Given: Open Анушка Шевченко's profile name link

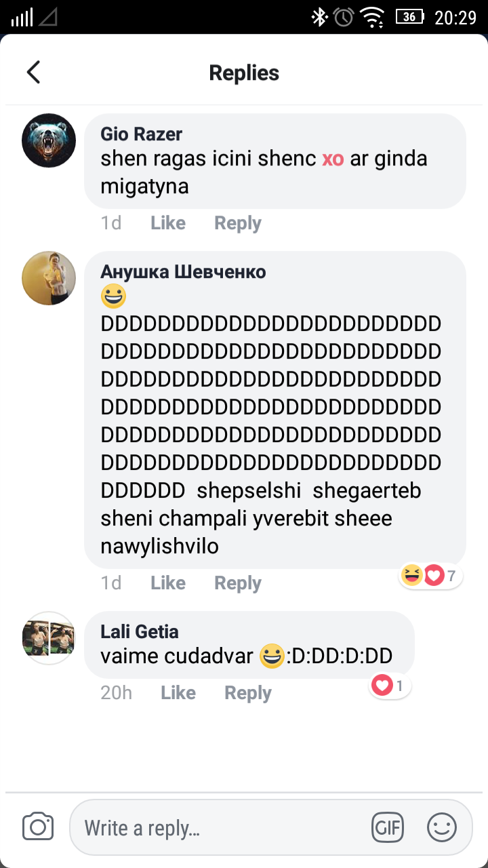Looking at the screenshot, I should [x=183, y=272].
